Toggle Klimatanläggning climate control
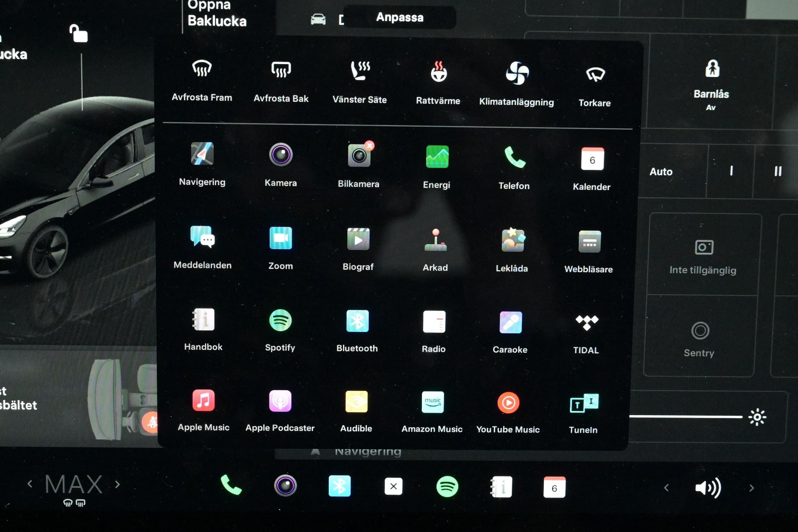The image size is (798, 532). (517, 85)
